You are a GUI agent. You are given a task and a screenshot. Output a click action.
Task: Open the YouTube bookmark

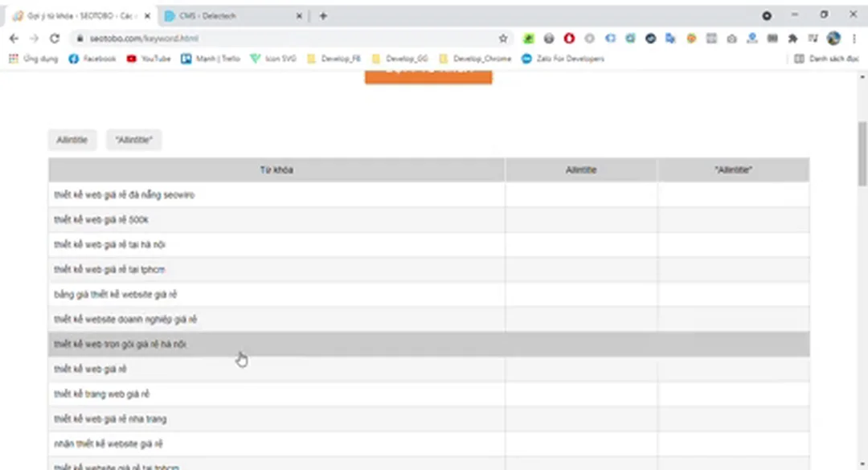pos(149,59)
